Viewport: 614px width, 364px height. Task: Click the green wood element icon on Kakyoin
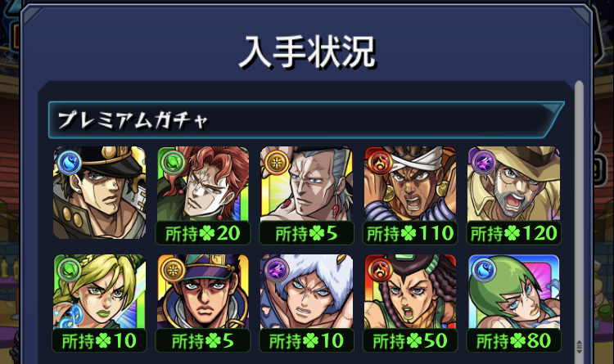coord(173,162)
